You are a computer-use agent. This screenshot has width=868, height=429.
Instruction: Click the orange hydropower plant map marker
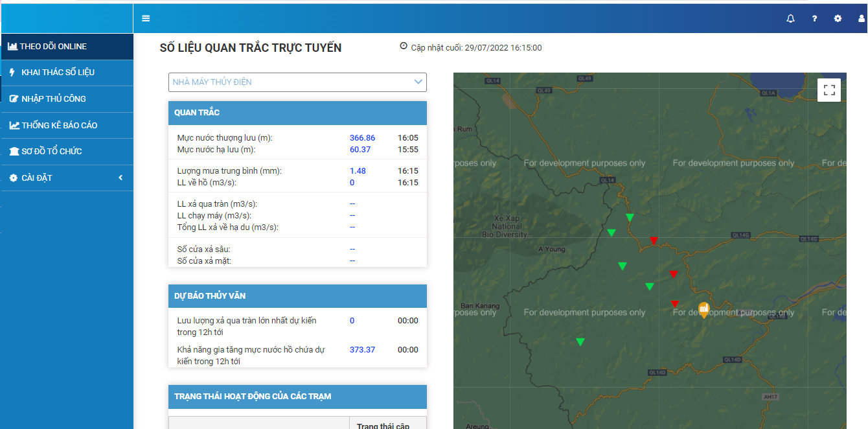tap(703, 310)
